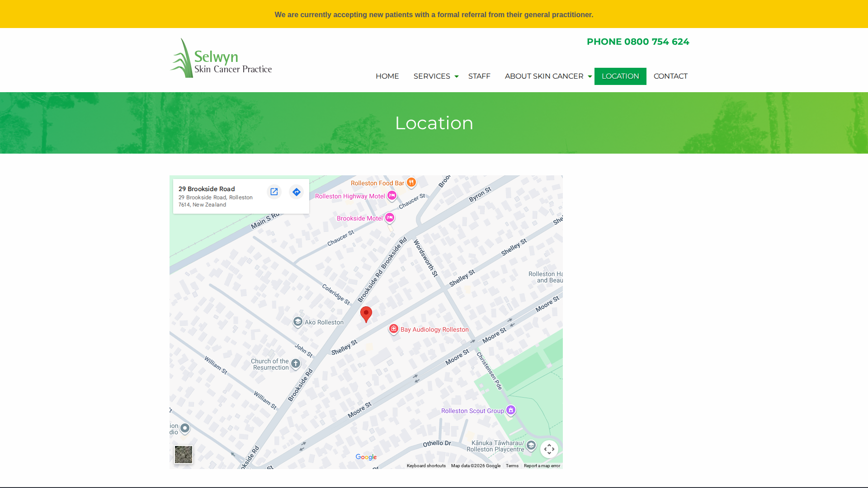Screen dimensions: 868x488
Task: Get directions using blue arrow icon
Action: (296, 192)
